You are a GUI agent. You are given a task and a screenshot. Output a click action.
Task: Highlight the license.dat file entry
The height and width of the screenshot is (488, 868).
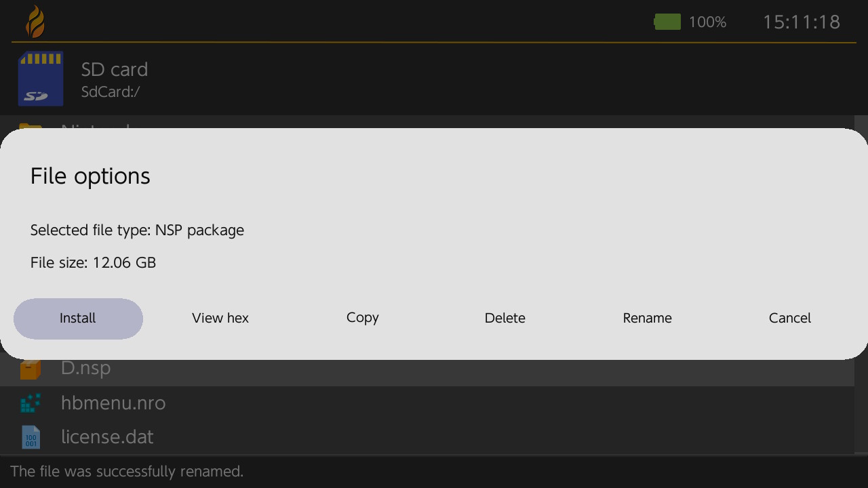[x=107, y=437]
